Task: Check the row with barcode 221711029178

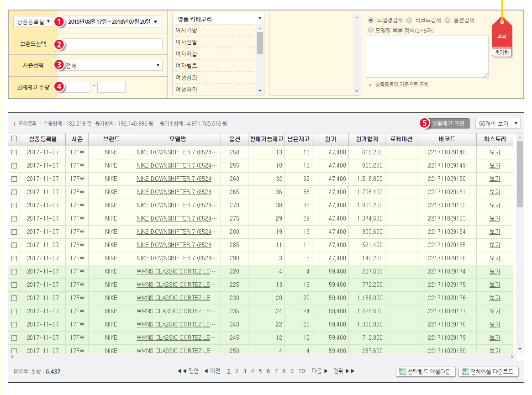Action: pyautogui.click(x=14, y=324)
